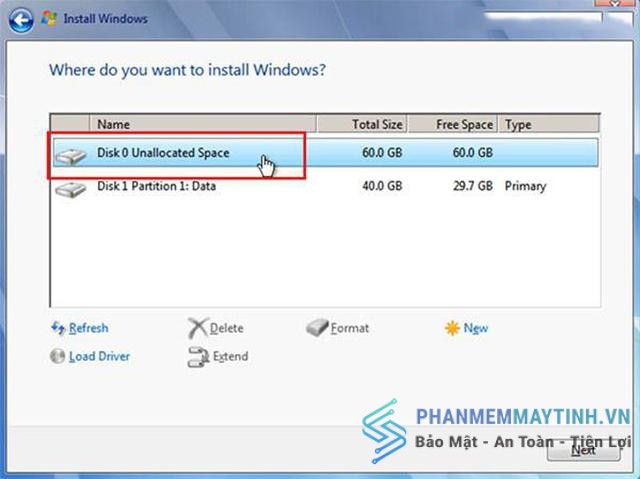The height and width of the screenshot is (479, 640).
Task: Click the Format drive icon
Action: pos(317,328)
